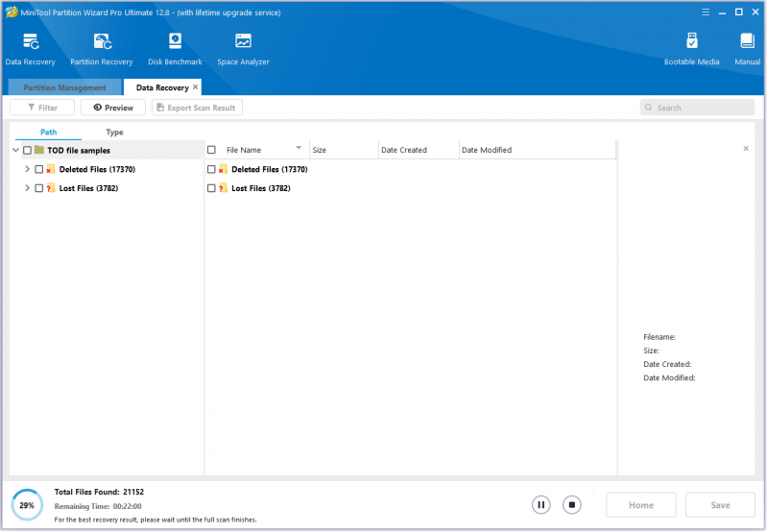Pause the running scan
This screenshot has width=768, height=532.
coord(541,505)
